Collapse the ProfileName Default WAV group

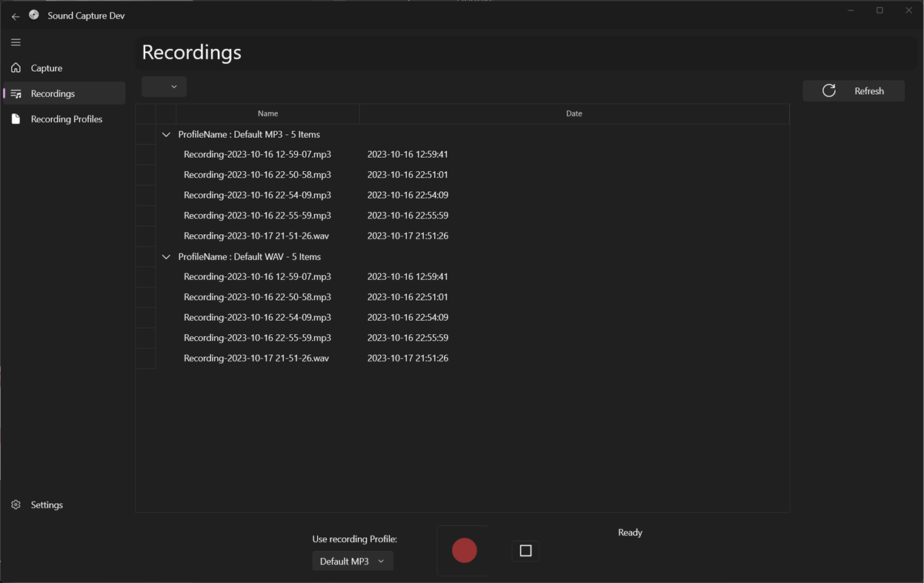coord(166,256)
